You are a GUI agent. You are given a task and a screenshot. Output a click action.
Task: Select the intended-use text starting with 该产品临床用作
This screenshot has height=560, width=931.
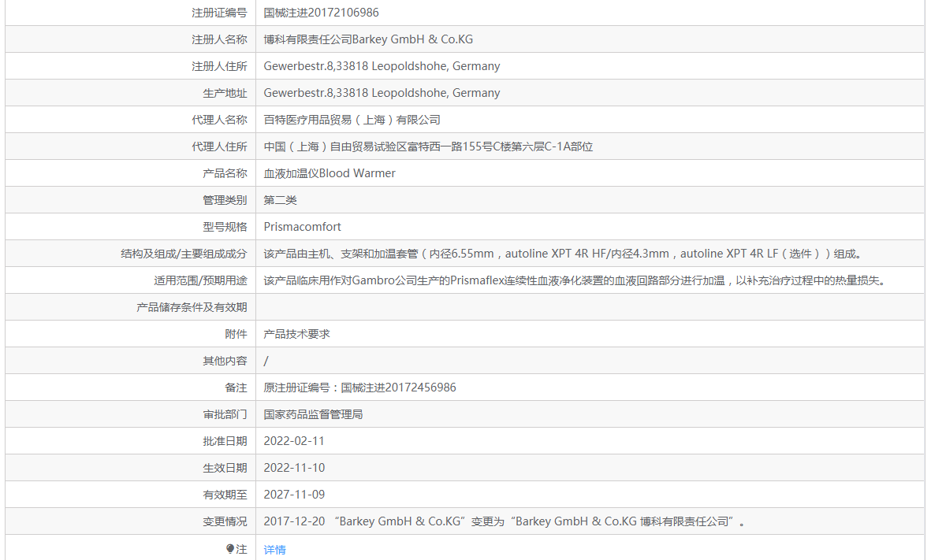[575, 280]
